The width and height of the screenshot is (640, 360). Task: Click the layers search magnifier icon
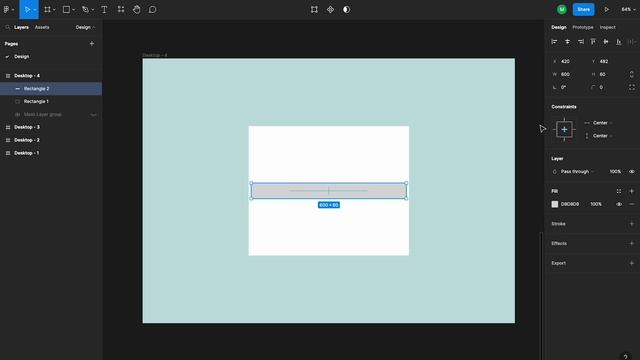(7, 27)
